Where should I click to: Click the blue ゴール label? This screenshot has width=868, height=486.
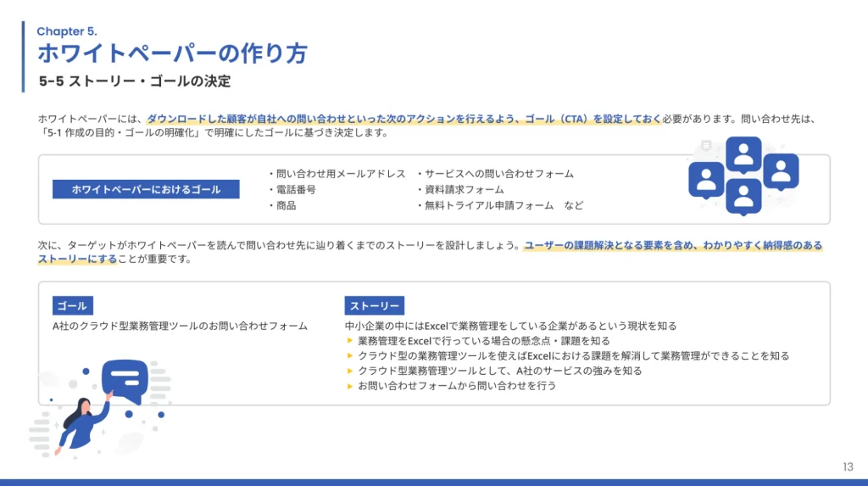coord(72,306)
